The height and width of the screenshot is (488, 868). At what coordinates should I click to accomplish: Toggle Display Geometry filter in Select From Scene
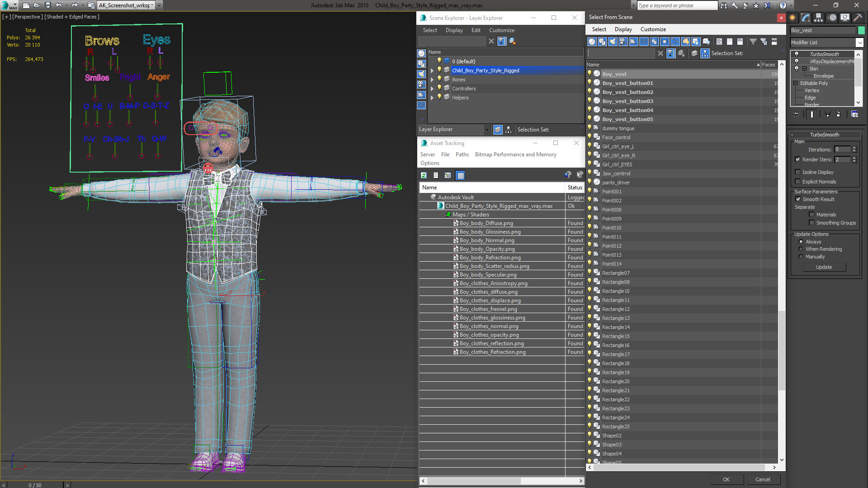click(x=592, y=42)
